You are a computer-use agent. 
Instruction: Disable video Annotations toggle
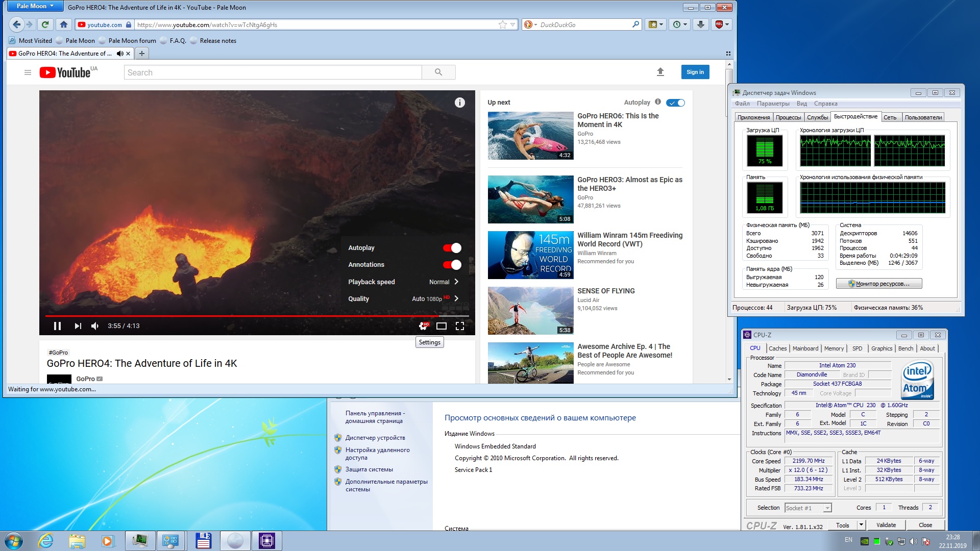452,265
